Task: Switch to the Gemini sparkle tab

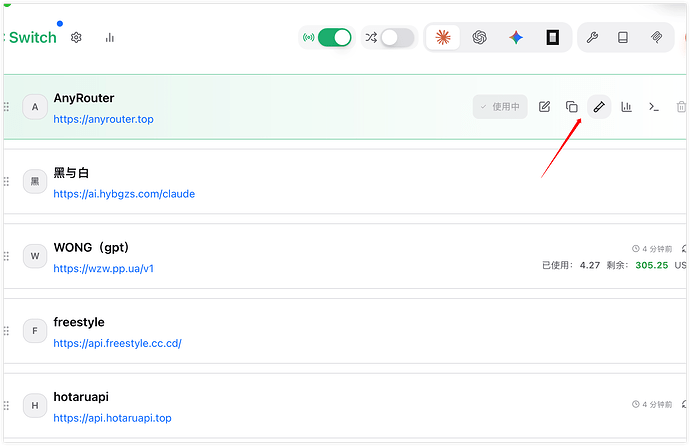Action: click(516, 37)
